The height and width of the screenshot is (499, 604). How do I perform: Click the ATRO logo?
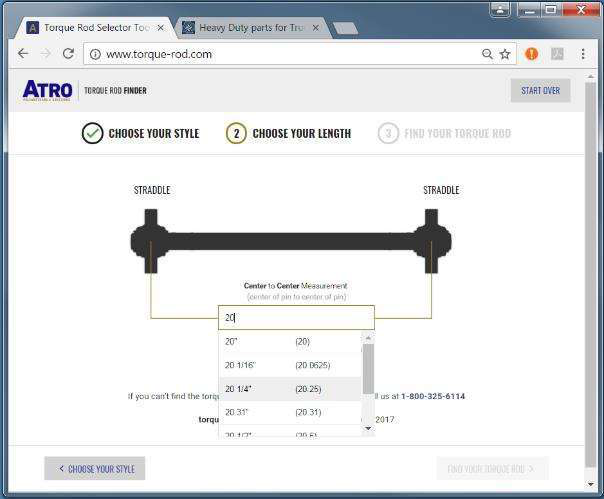coord(47,91)
